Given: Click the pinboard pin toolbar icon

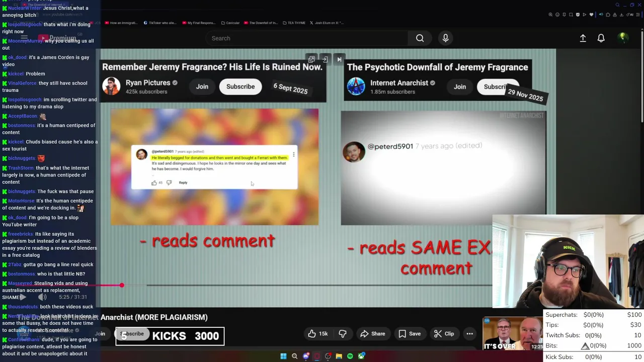Looking at the screenshot, I should pyautogui.click(x=564, y=15).
